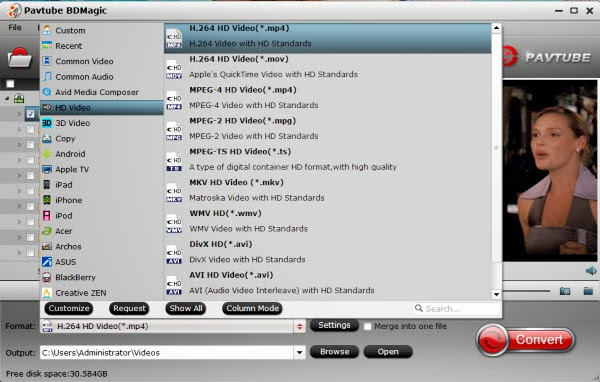Click the format list scrollbar up arrow
Viewport: 600px width, 382px height.
496,28
